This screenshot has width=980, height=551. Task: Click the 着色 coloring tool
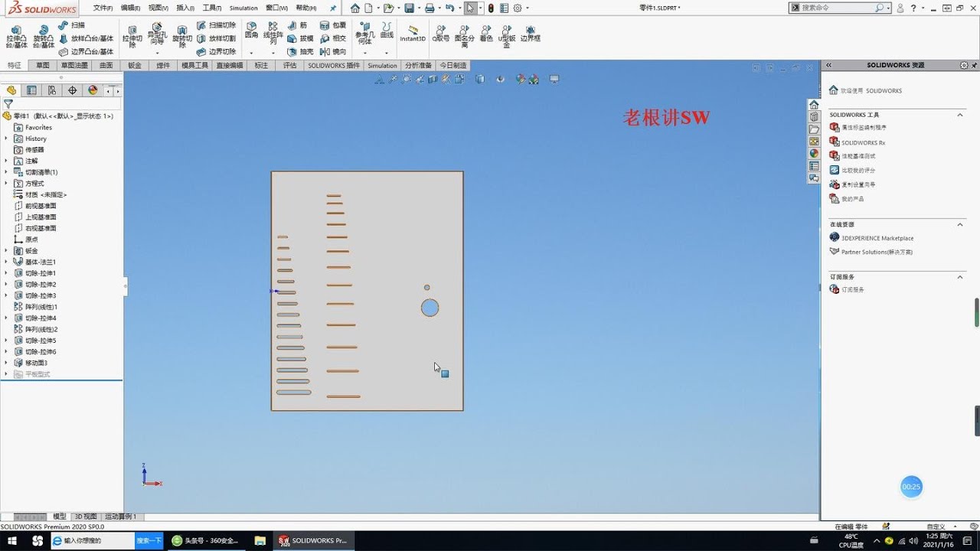pos(486,32)
